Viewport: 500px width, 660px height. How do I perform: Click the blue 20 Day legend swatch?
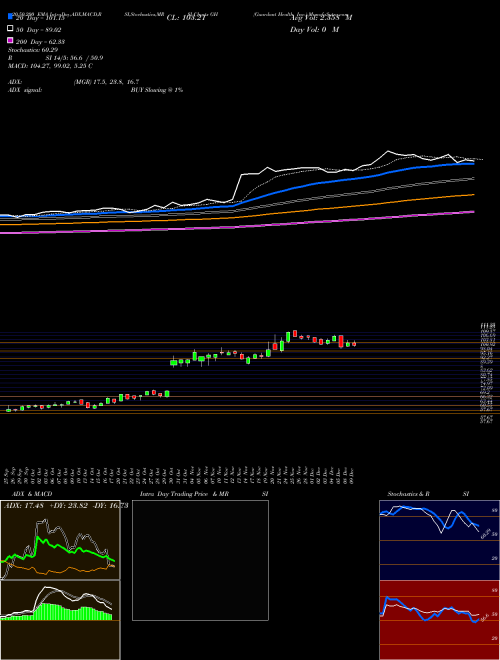11,17
